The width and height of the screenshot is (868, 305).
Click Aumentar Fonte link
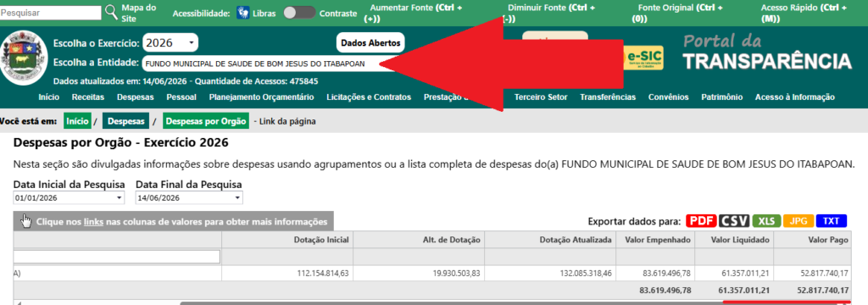(x=414, y=13)
